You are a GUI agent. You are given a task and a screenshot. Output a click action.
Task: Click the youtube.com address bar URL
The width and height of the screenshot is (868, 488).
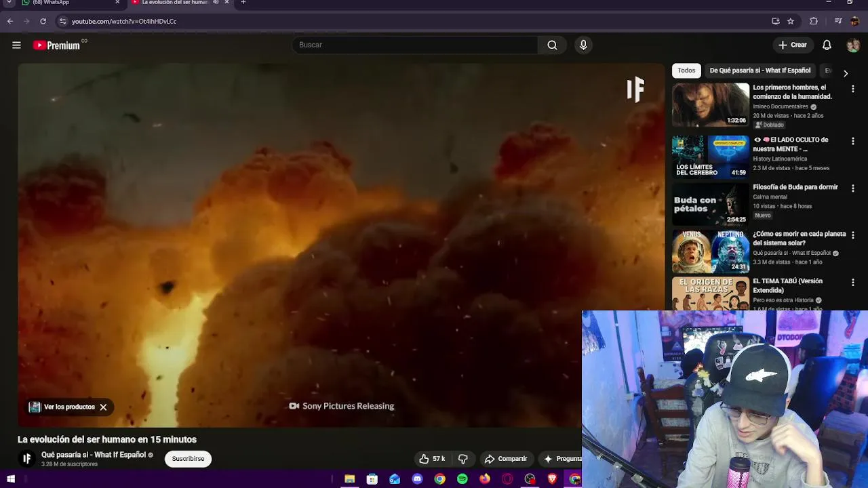tap(124, 21)
